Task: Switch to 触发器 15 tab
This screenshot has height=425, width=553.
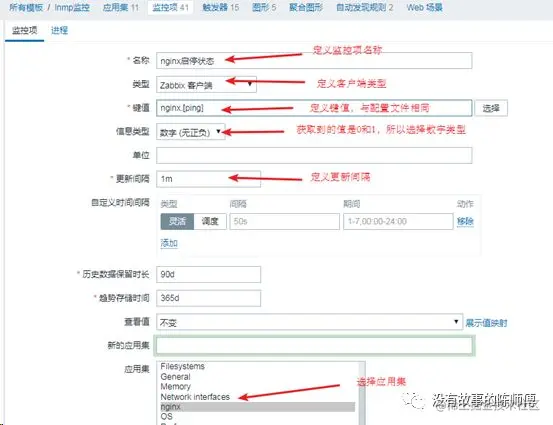Action: click(x=220, y=7)
